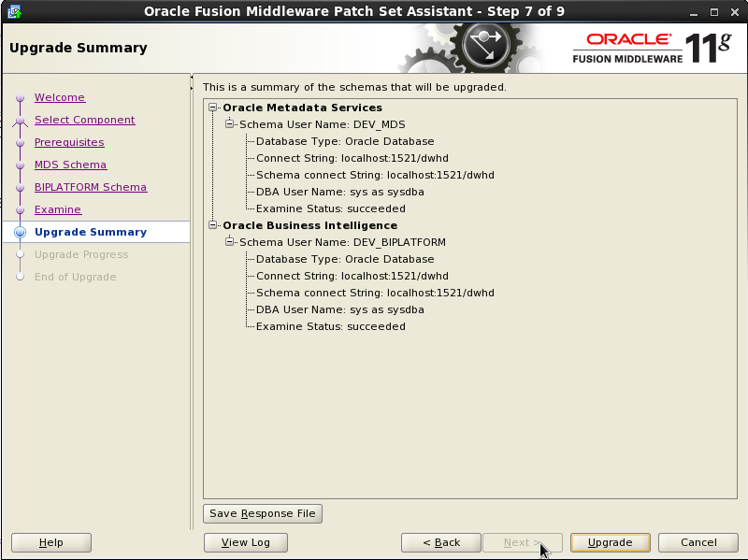Select 'Connect String' row under DEV_MDS
The height and width of the screenshot is (560, 748).
[352, 158]
